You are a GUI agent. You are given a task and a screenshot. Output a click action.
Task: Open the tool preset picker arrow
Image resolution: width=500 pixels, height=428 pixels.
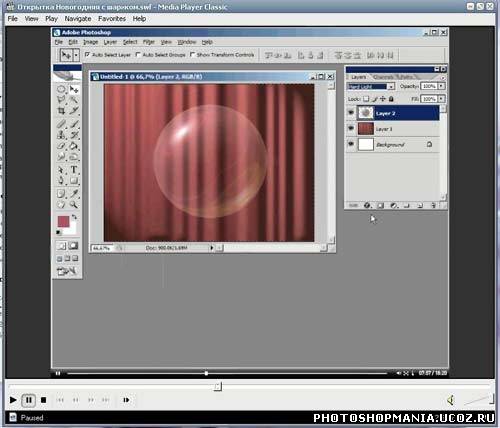pyautogui.click(x=76, y=55)
